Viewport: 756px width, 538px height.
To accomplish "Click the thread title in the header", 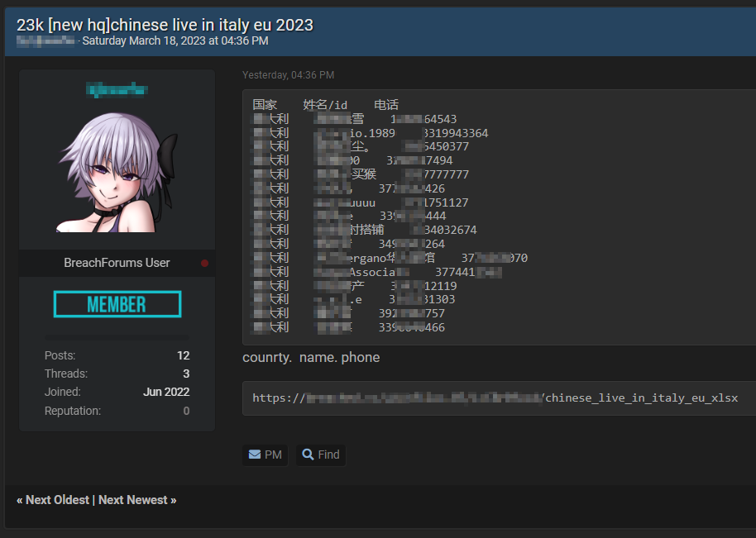I will [165, 25].
